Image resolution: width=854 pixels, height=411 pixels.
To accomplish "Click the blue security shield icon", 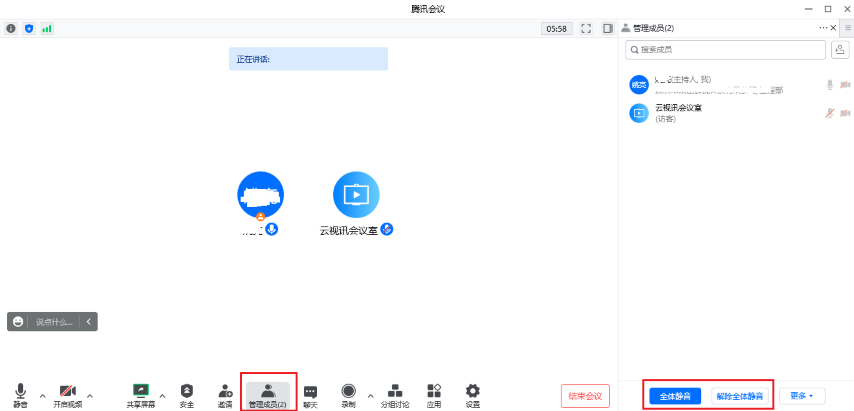I will point(29,28).
